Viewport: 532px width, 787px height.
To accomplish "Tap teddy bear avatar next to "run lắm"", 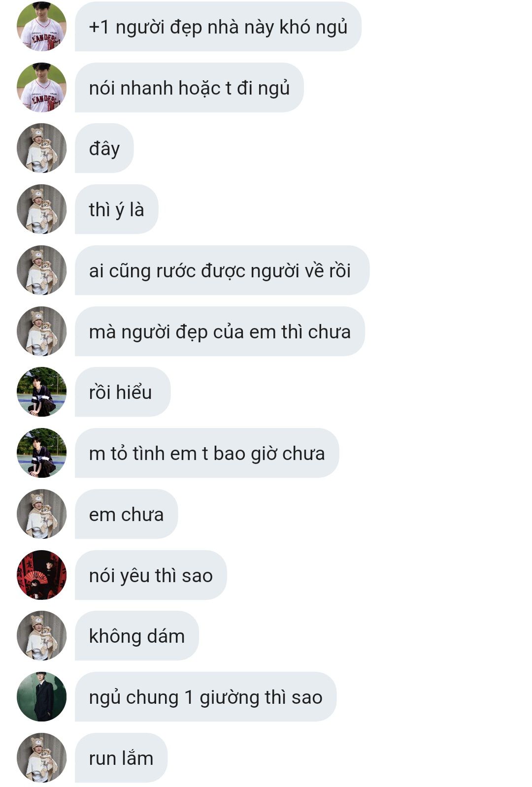I will (41, 758).
